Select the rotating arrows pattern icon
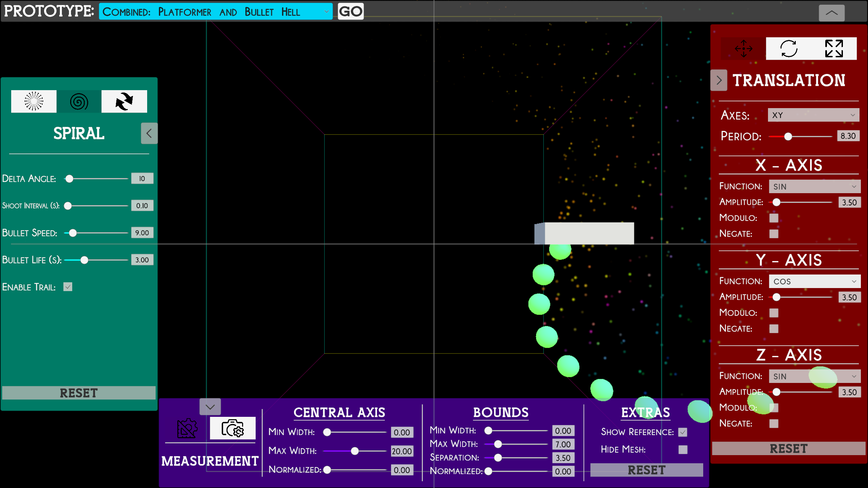868x488 pixels. [x=124, y=101]
